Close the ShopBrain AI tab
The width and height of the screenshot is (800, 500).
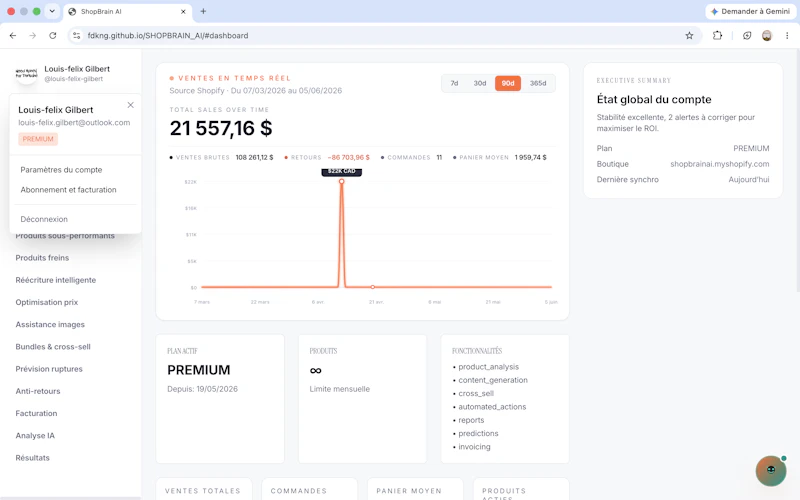point(183,11)
